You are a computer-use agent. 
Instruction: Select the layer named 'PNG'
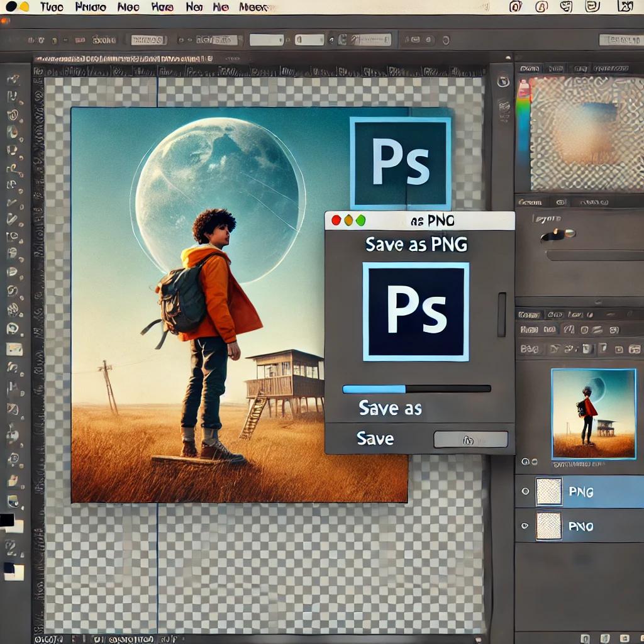click(x=579, y=491)
